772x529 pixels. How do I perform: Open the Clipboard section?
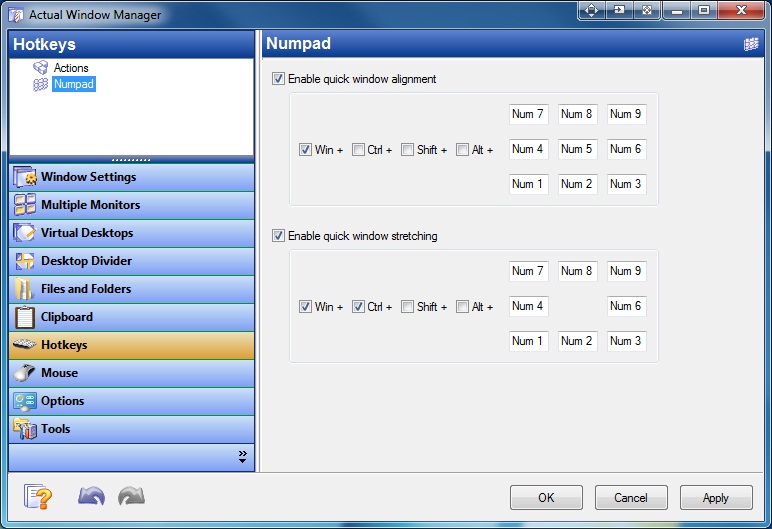coord(131,317)
